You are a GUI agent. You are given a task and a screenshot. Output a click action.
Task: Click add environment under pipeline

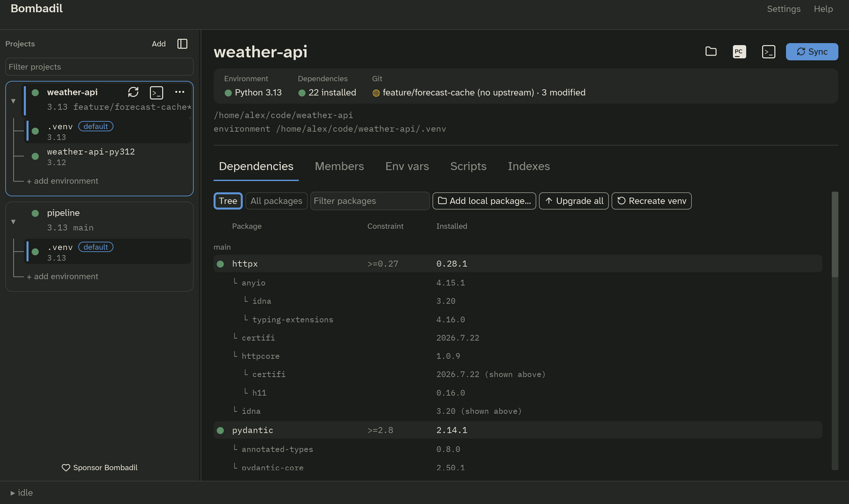click(x=63, y=276)
